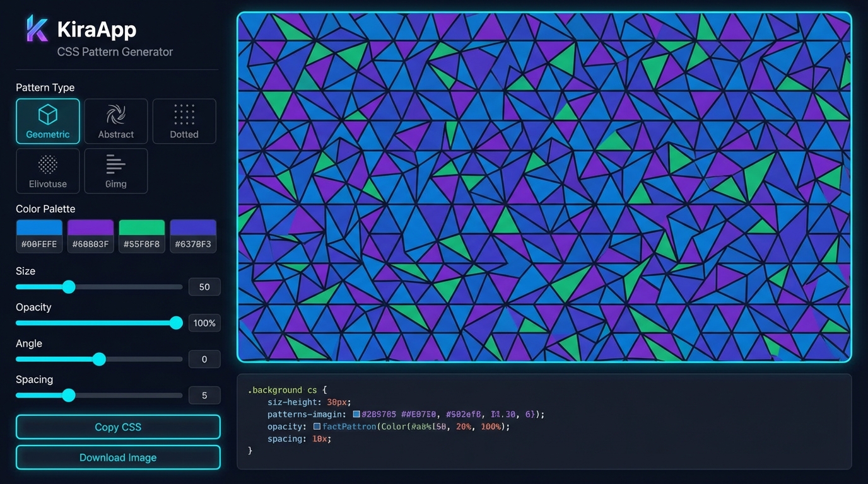Image resolution: width=868 pixels, height=484 pixels.
Task: Select the Geometric pattern type
Action: (x=47, y=121)
